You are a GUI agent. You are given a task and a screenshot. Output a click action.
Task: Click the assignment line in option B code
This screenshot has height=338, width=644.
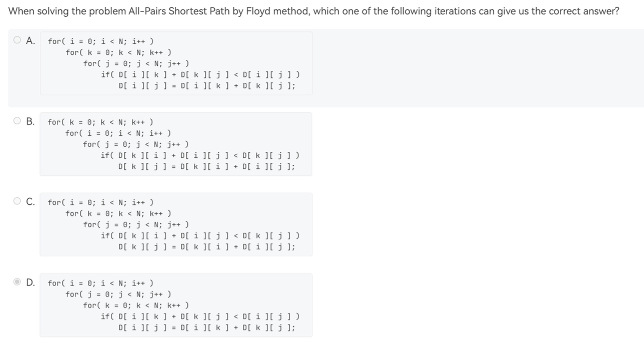tap(206, 166)
